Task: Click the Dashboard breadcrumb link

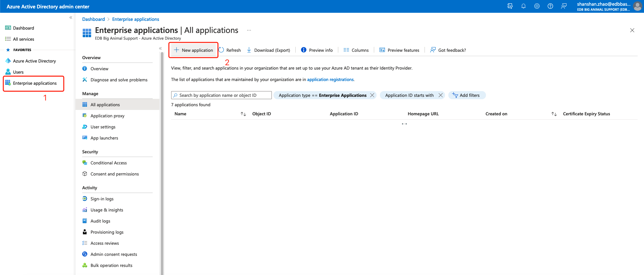Action: coord(93,19)
